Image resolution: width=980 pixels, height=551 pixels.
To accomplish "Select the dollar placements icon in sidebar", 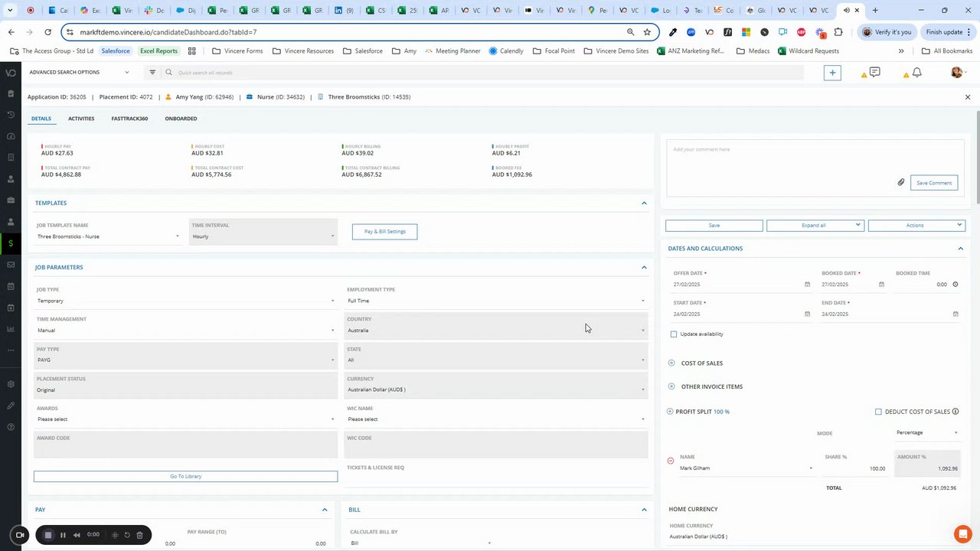I will 11,243.
